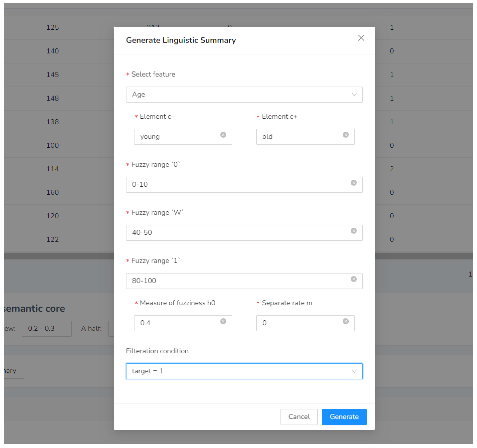Clear the Fuzzy range 1 value
Image resolution: width=477 pixels, height=448 pixels.
pos(353,279)
